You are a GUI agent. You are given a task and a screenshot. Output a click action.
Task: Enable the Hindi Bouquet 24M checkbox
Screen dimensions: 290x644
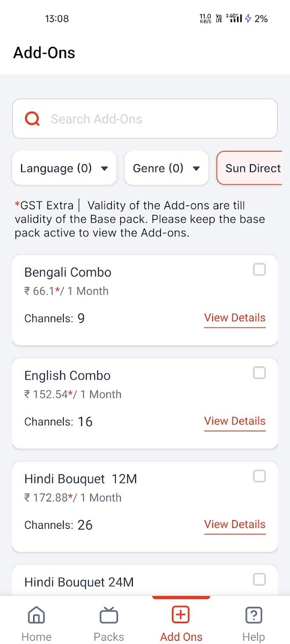(259, 580)
